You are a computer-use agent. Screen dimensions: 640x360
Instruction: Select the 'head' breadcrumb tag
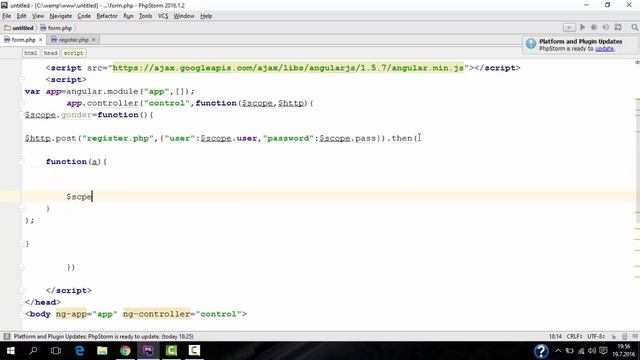point(51,53)
